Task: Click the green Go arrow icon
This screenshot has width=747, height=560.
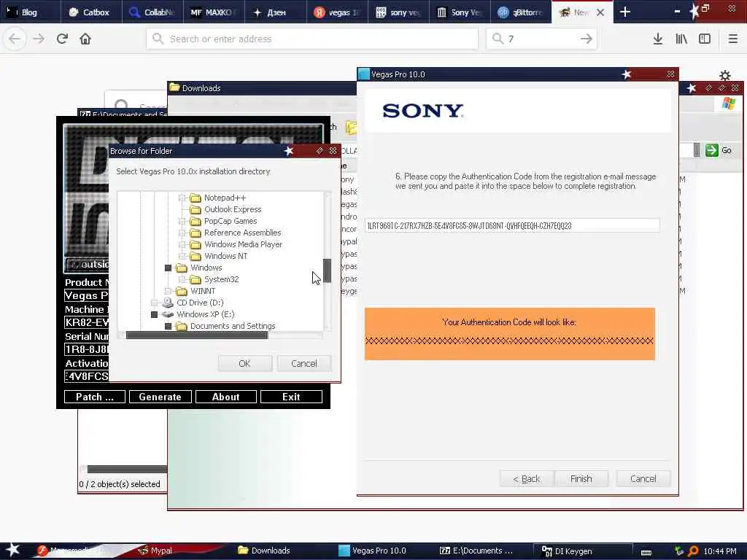Action: (711, 150)
